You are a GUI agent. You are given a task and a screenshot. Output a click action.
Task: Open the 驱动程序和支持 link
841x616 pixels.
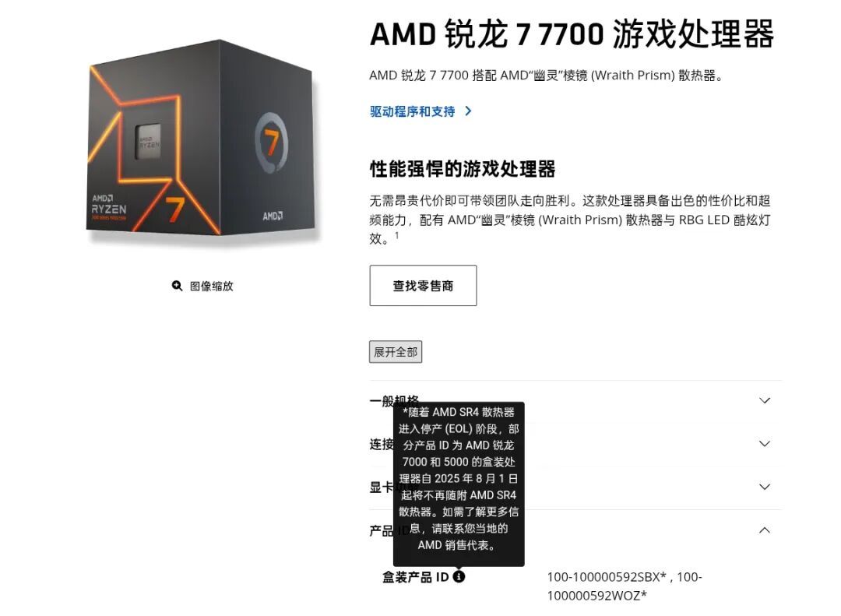pos(412,111)
